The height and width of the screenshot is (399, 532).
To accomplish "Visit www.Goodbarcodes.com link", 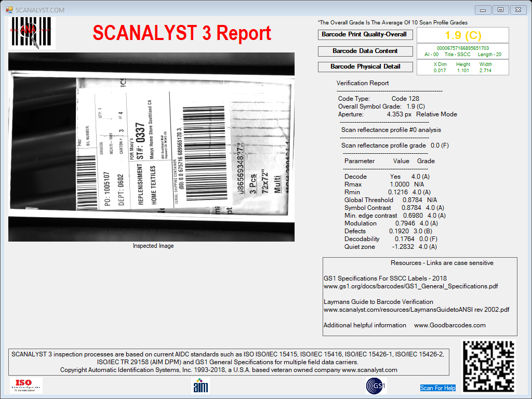I will pyautogui.click(x=449, y=325).
